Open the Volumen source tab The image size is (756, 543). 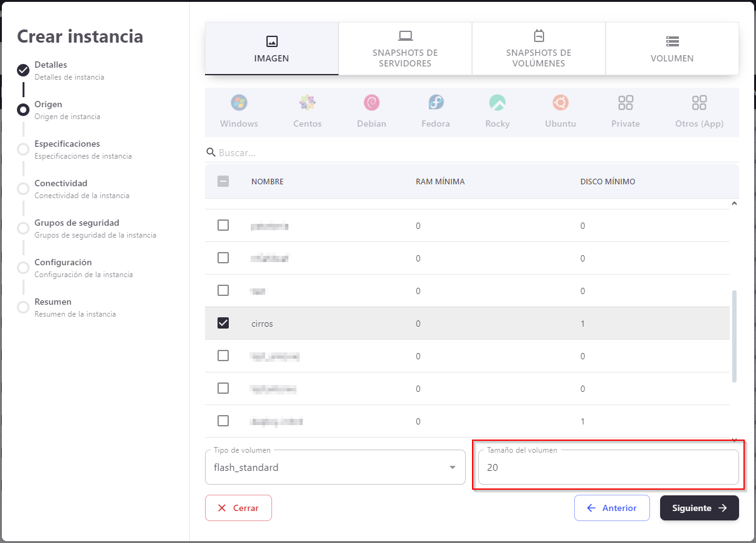[672, 49]
